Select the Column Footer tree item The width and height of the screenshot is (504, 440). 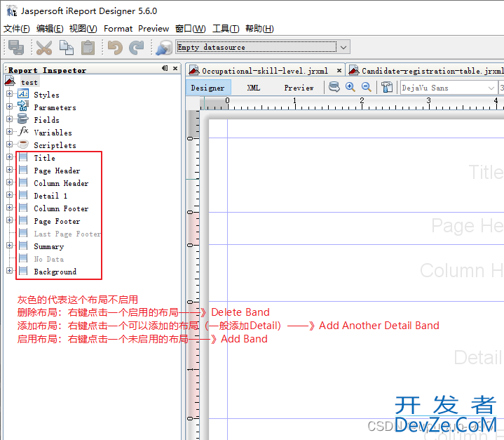tap(61, 208)
